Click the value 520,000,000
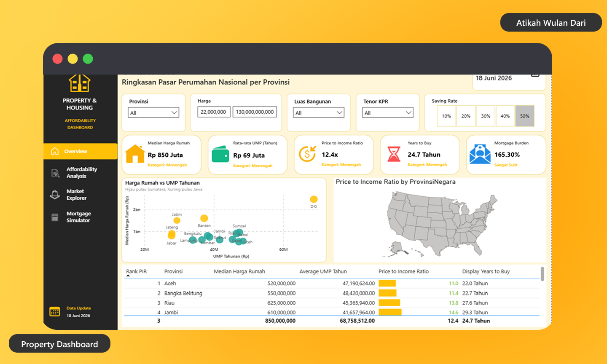 (x=281, y=283)
